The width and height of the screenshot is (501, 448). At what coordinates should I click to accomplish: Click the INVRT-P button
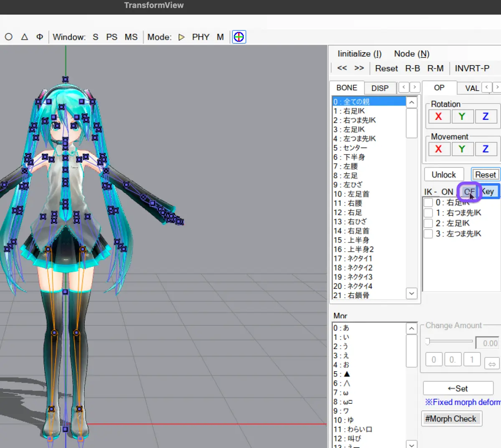pos(472,68)
